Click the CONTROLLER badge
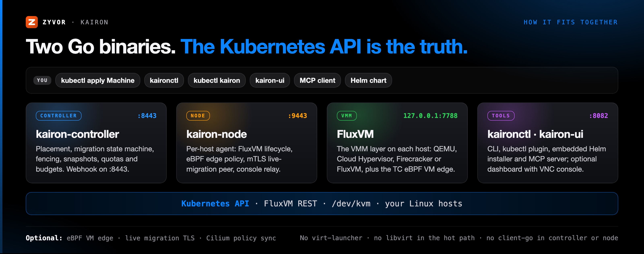This screenshot has height=254, width=644. coord(59,116)
